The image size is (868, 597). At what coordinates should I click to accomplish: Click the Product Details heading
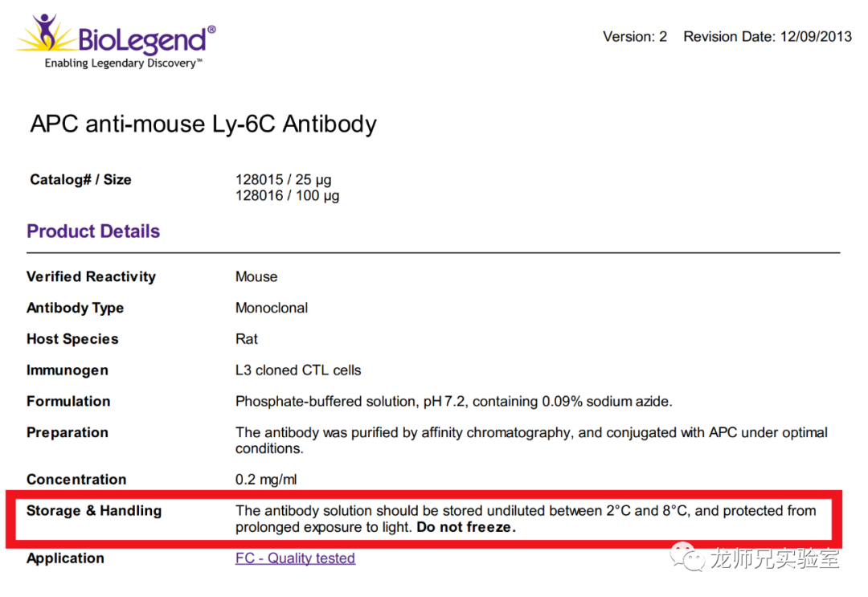pos(93,231)
